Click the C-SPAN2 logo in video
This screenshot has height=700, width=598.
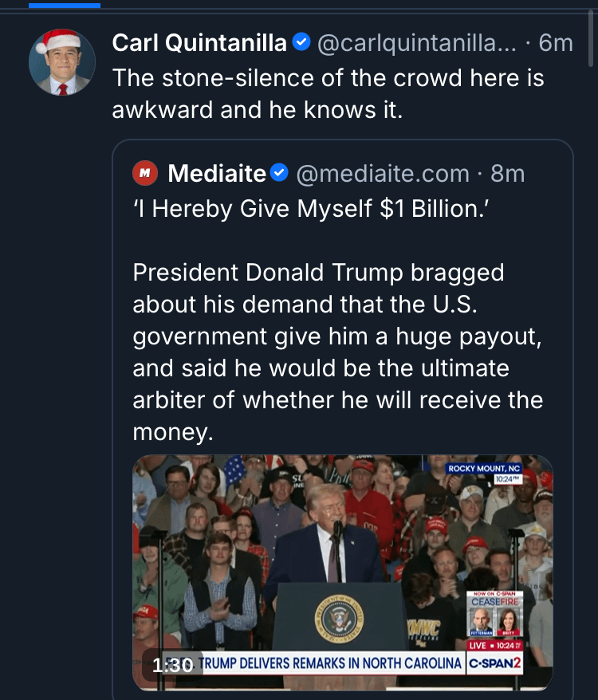tap(495, 663)
